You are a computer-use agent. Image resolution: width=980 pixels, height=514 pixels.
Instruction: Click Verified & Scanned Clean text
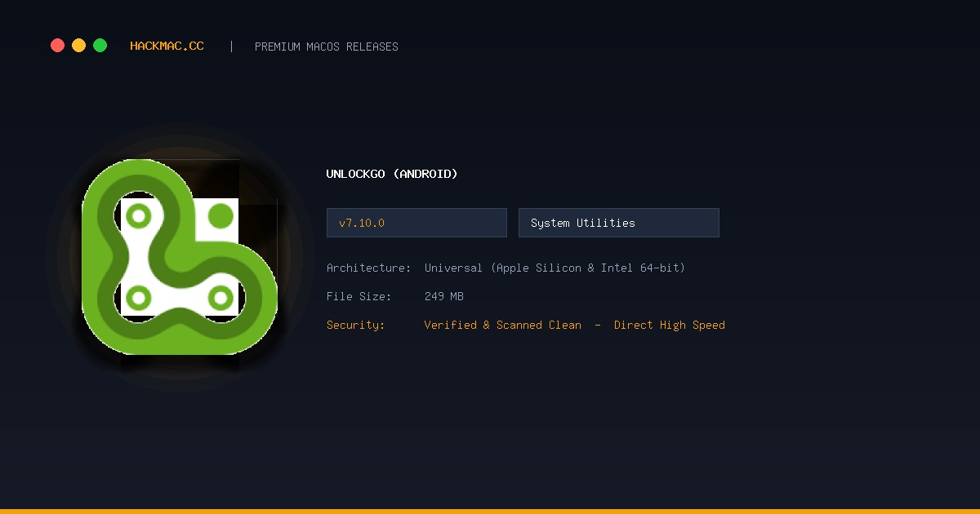[x=503, y=325]
